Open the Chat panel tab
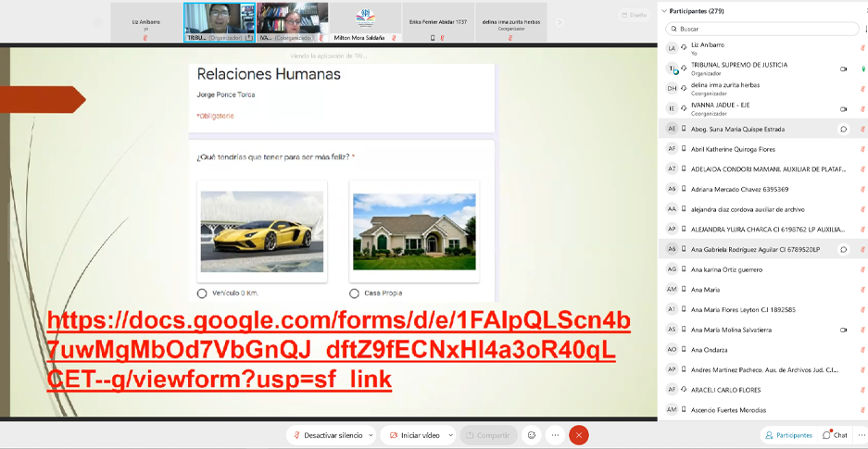Image resolution: width=868 pixels, height=449 pixels. (x=835, y=435)
